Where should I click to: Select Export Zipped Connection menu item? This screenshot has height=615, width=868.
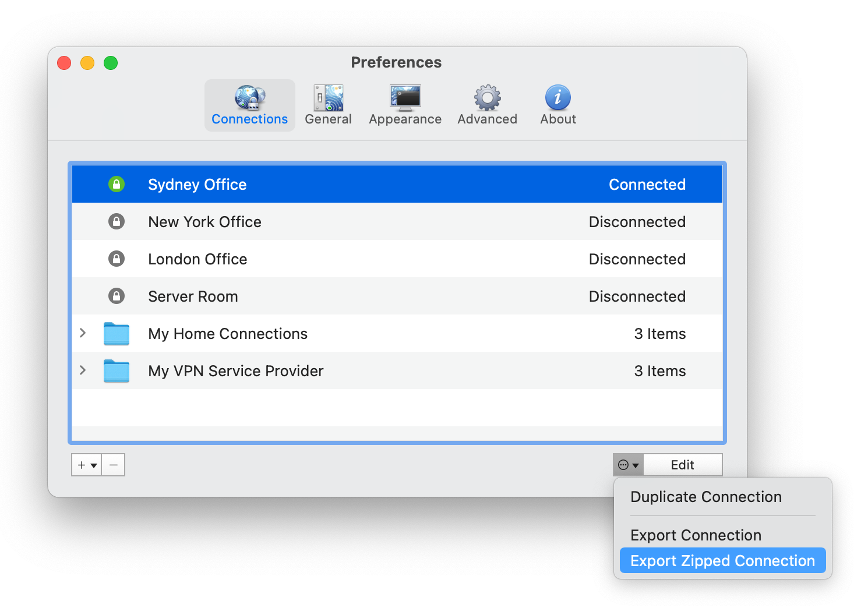tap(722, 561)
